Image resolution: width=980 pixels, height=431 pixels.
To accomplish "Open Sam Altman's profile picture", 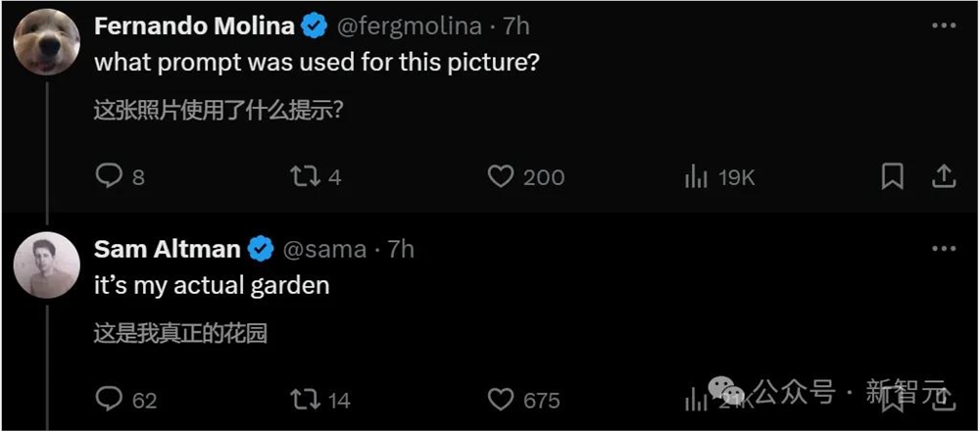I will pos(46,265).
